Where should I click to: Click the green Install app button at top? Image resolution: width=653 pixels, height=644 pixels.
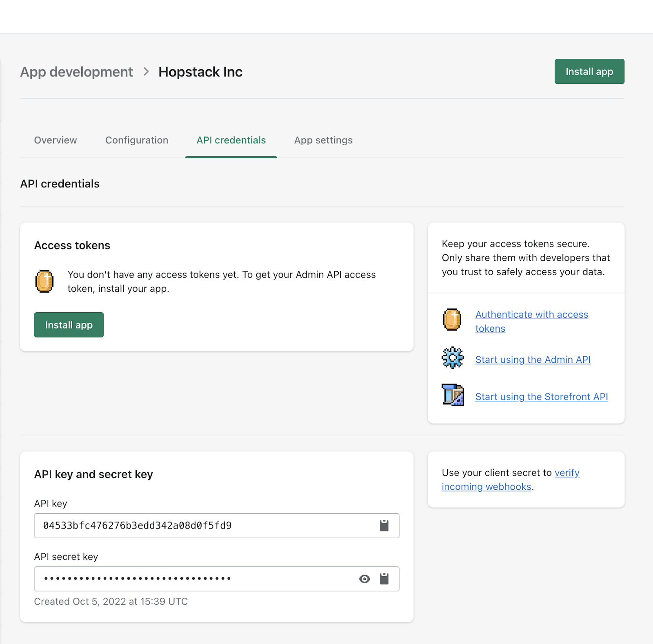589,71
